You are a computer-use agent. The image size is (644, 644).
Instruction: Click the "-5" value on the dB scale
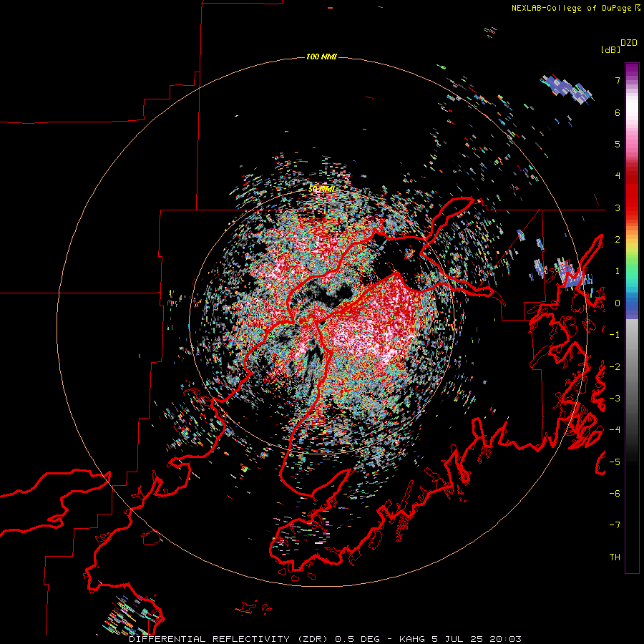(615, 462)
